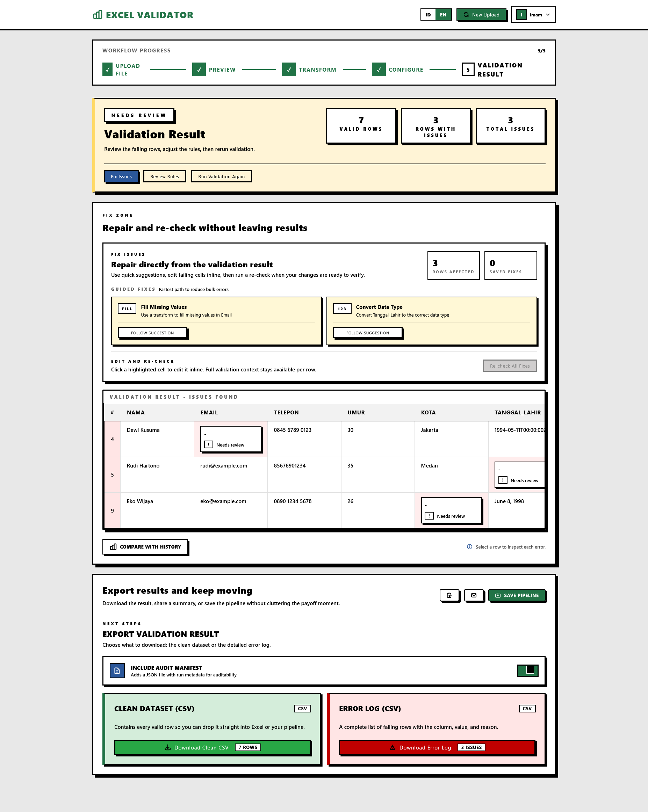648x812 pixels.
Task: Click the 7 Valid Rows stat card
Action: [361, 126]
